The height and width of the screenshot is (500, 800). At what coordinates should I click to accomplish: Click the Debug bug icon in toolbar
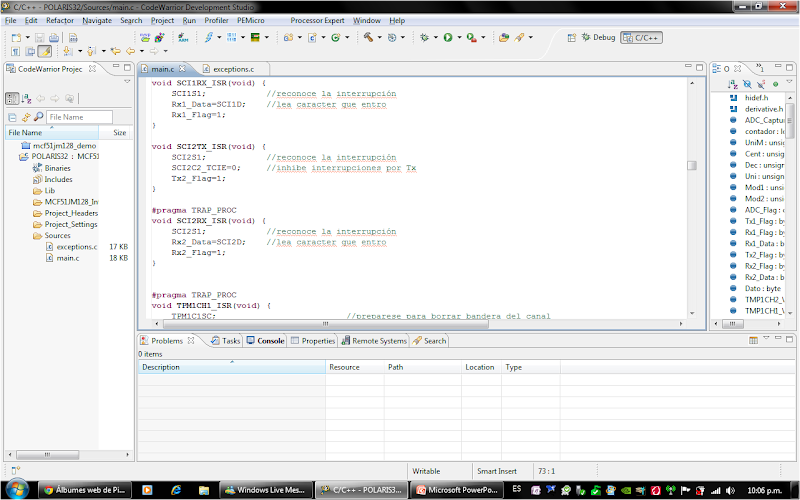425,37
